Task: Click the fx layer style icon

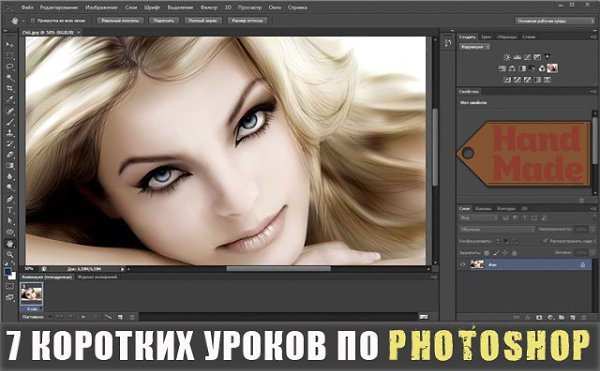Action: [x=528, y=317]
